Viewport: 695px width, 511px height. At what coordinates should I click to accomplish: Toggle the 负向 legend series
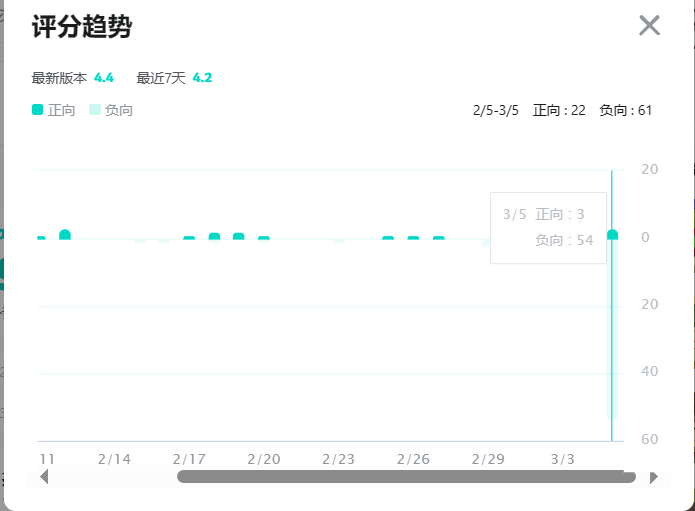click(x=111, y=110)
